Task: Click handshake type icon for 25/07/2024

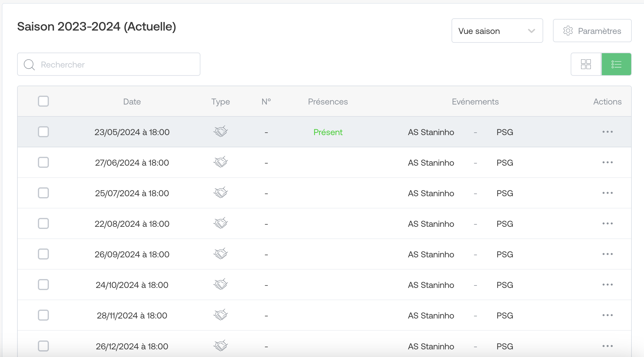Action: 221,193
